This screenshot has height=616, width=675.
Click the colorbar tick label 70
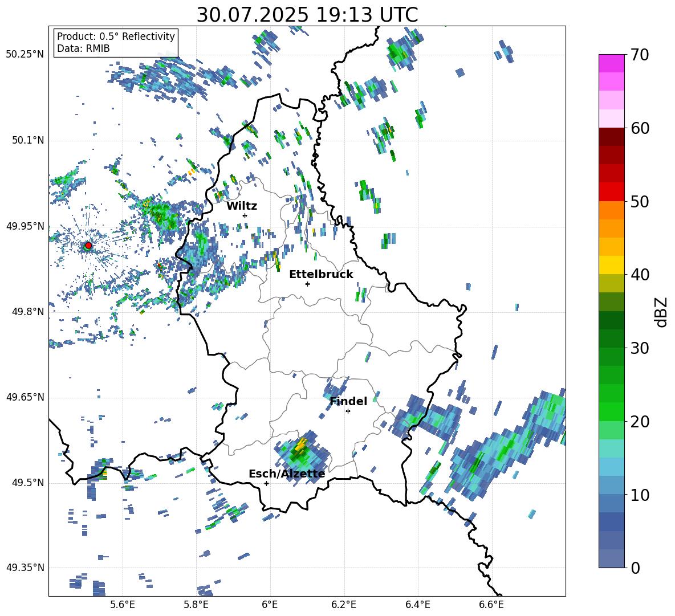(x=640, y=55)
